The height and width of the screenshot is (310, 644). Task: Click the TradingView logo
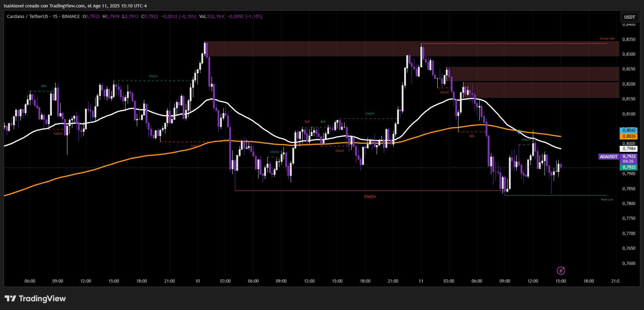[35, 299]
